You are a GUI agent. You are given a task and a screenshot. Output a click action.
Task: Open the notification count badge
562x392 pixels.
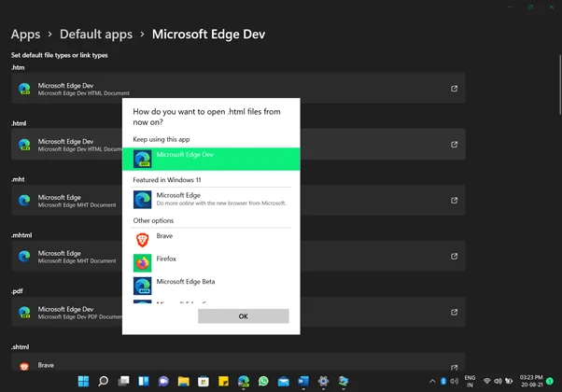click(x=550, y=381)
